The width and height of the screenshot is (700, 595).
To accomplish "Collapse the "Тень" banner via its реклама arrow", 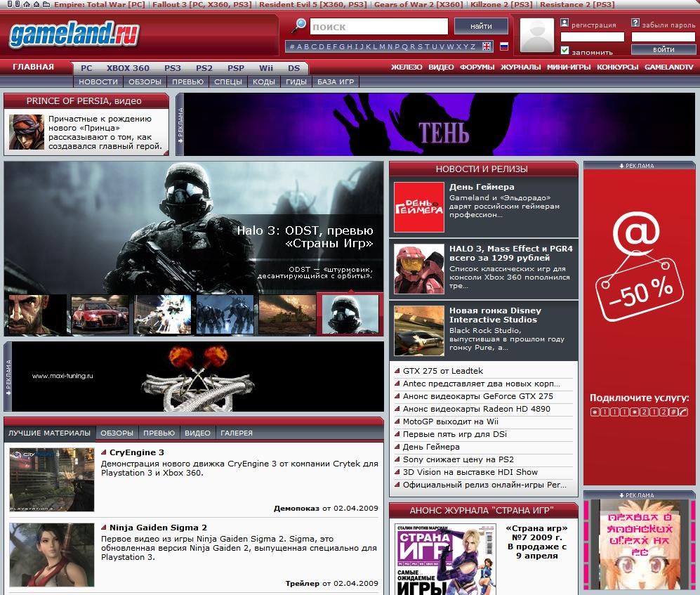I will tap(180, 124).
